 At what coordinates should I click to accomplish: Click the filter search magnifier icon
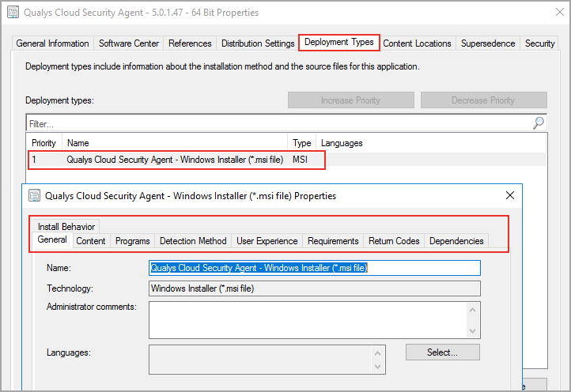pyautogui.click(x=539, y=123)
